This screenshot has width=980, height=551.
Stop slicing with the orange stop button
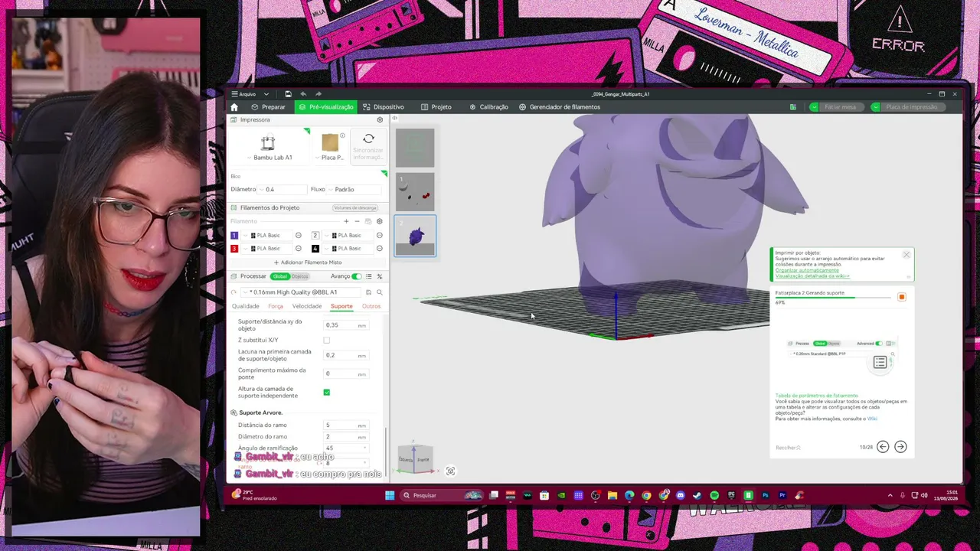click(901, 297)
